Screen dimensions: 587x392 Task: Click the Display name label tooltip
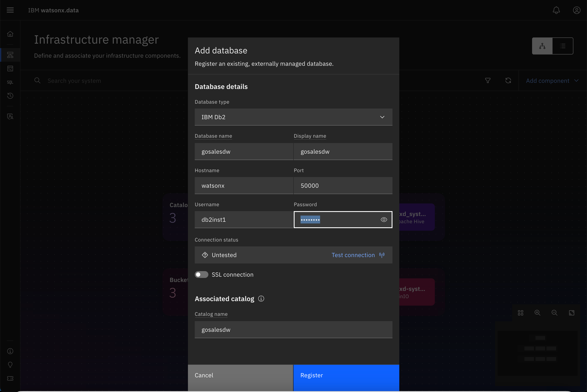[310, 136]
